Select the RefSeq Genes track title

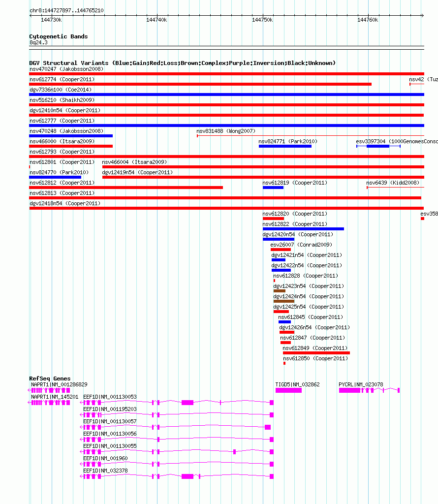[x=50, y=378]
